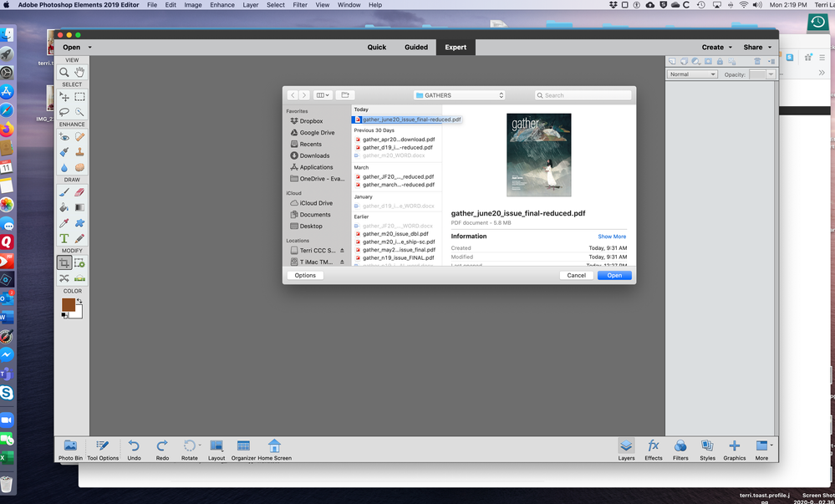Change file dialog view mode dropdown
The image size is (835, 504).
click(x=323, y=95)
